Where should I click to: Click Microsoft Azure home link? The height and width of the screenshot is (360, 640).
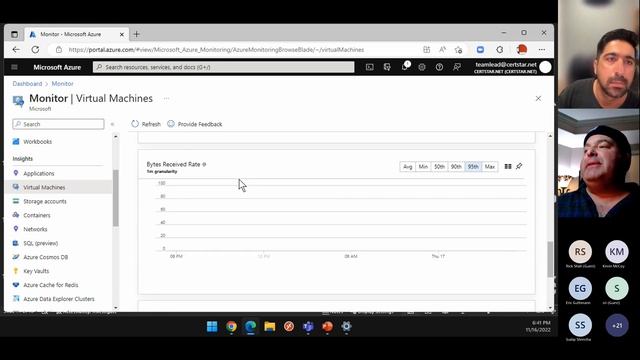pos(57,67)
